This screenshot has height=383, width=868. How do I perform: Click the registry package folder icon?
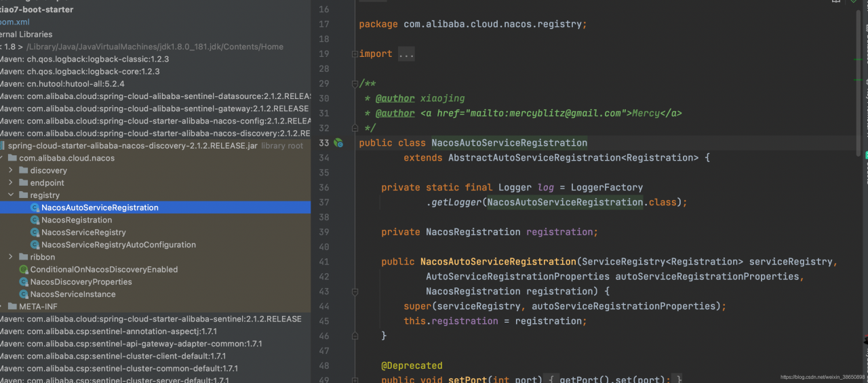pyautogui.click(x=23, y=195)
